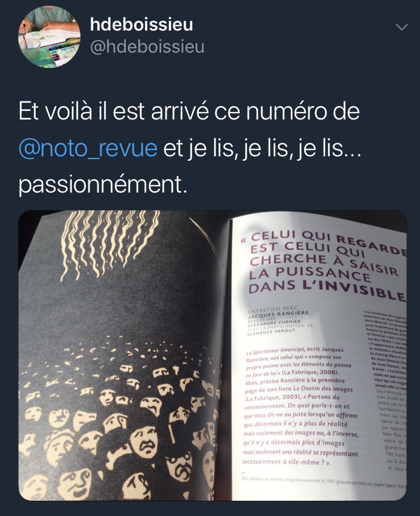This screenshot has width=420, height=516.
Task: Tap the tweet text ending with passionnément
Action: (x=189, y=148)
